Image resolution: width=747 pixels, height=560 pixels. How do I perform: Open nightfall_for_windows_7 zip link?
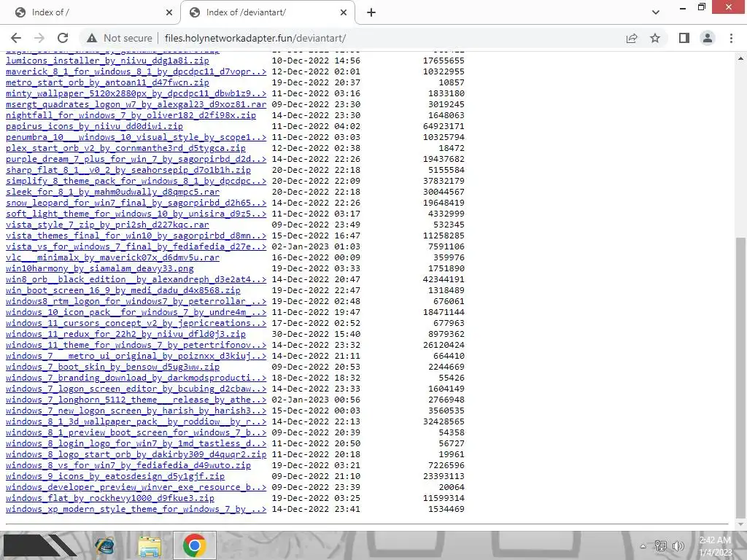131,115
